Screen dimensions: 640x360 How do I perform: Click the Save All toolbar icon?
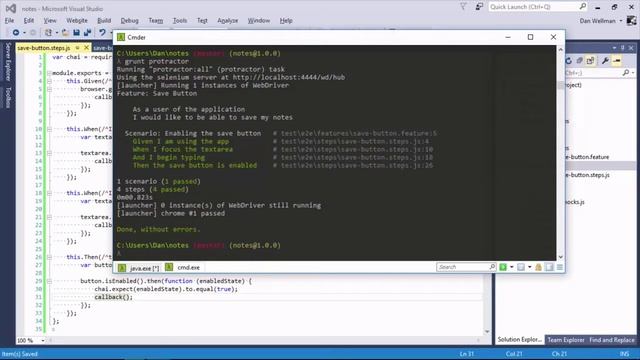click(87, 32)
